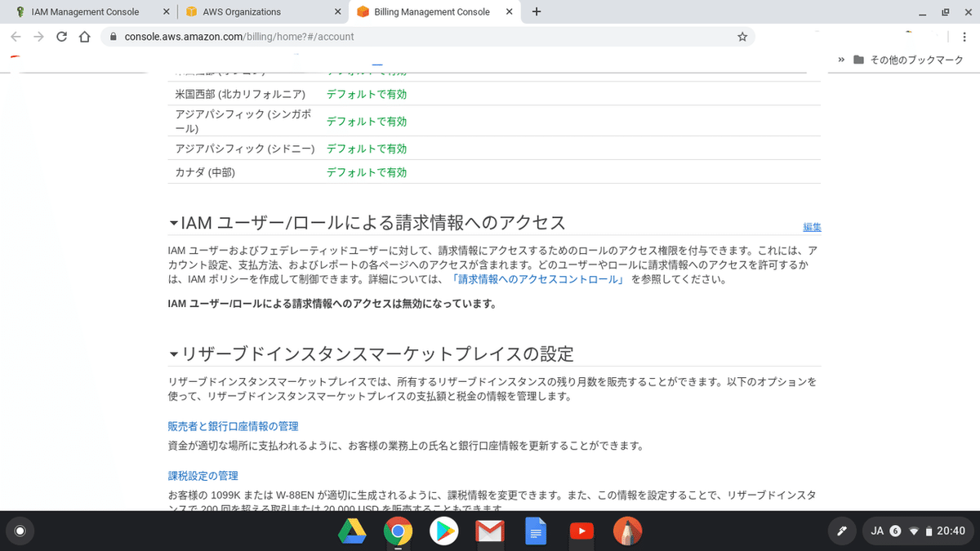The width and height of the screenshot is (980, 551).
Task: Open Gmail from the shelf
Action: tap(489, 531)
